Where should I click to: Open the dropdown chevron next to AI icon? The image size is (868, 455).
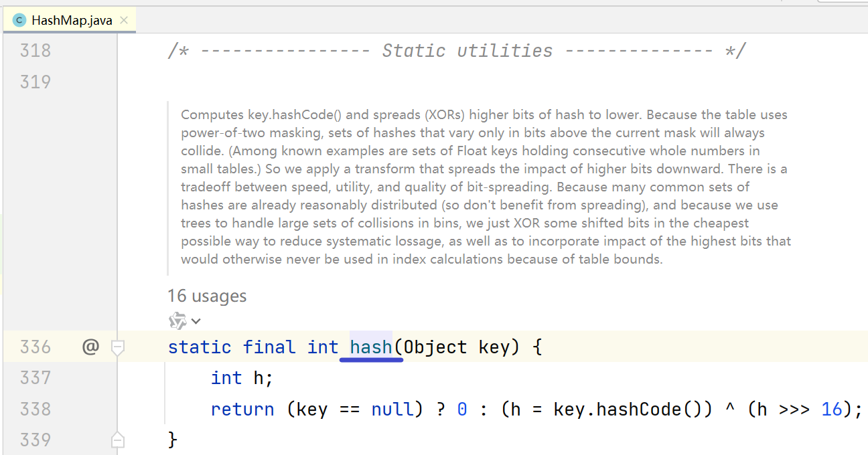[196, 321]
